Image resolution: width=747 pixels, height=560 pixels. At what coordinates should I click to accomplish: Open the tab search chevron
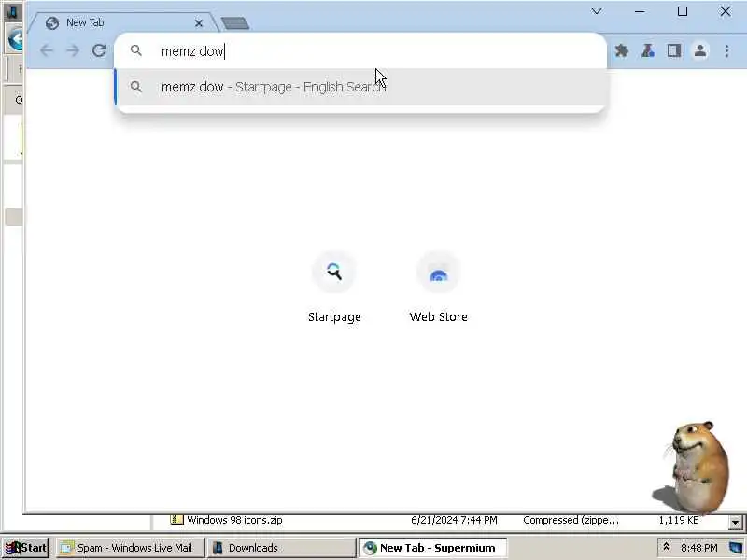pos(597,11)
